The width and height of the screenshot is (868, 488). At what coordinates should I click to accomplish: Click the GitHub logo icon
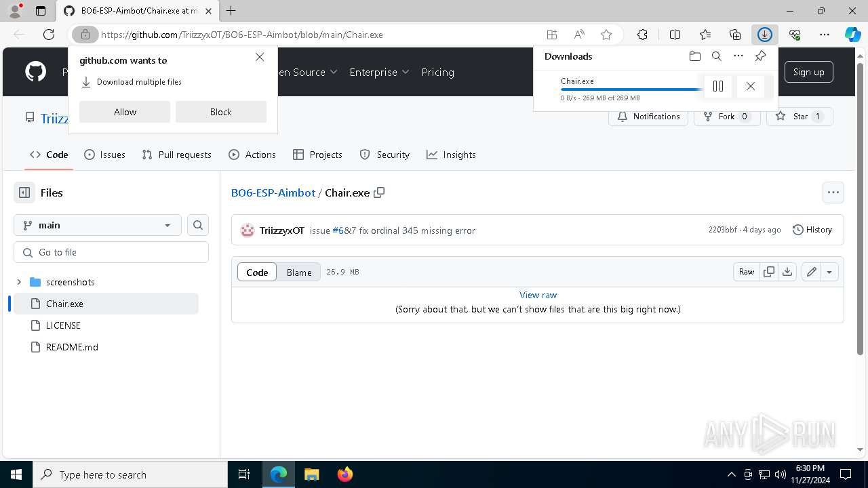click(35, 72)
